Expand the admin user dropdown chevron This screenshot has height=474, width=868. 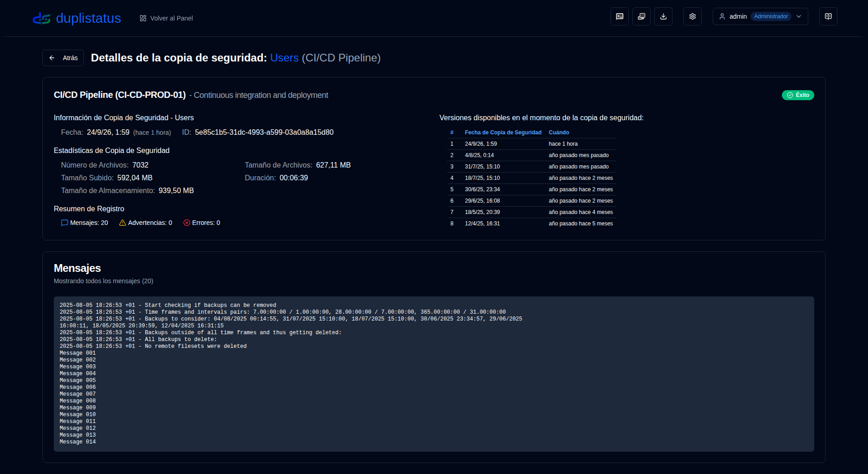tap(799, 16)
